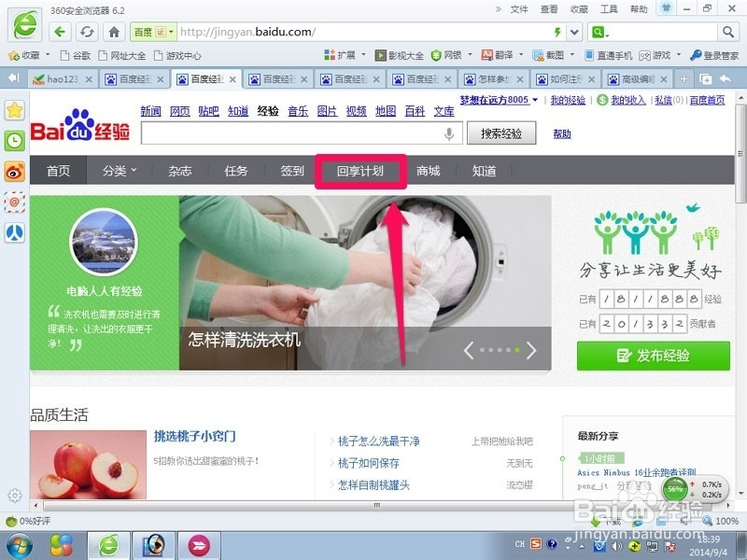The width and height of the screenshot is (747, 560).
Task: Open the 挑选桃子小窍门 article link
Action: (x=194, y=436)
